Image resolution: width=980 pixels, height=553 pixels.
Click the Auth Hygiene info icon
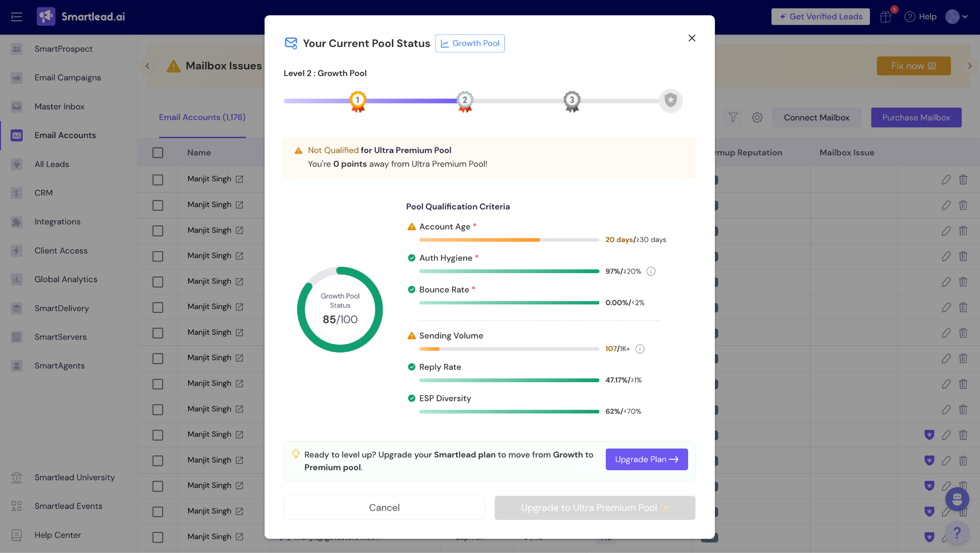[x=651, y=271]
